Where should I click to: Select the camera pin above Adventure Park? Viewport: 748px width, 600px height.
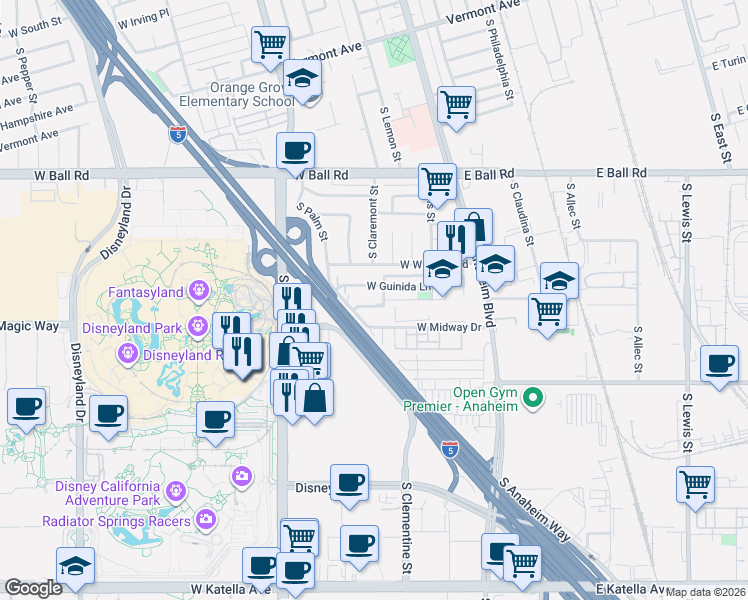tap(242, 476)
